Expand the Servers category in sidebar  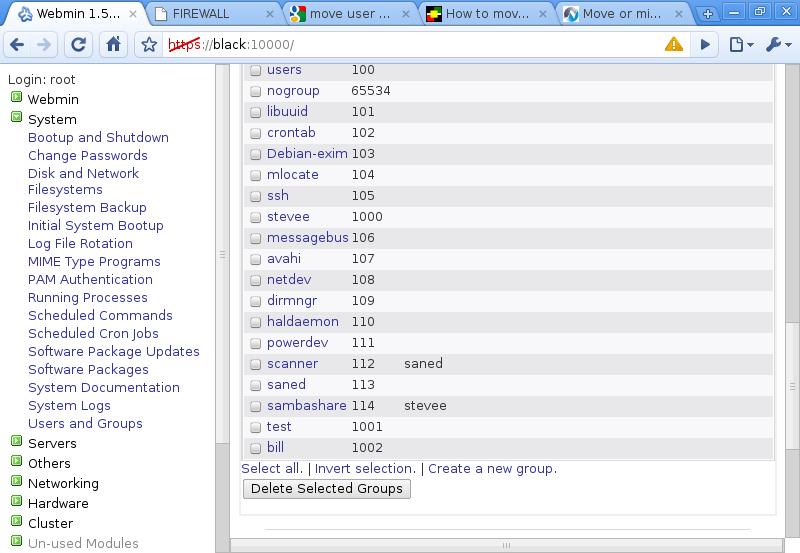[x=17, y=443]
